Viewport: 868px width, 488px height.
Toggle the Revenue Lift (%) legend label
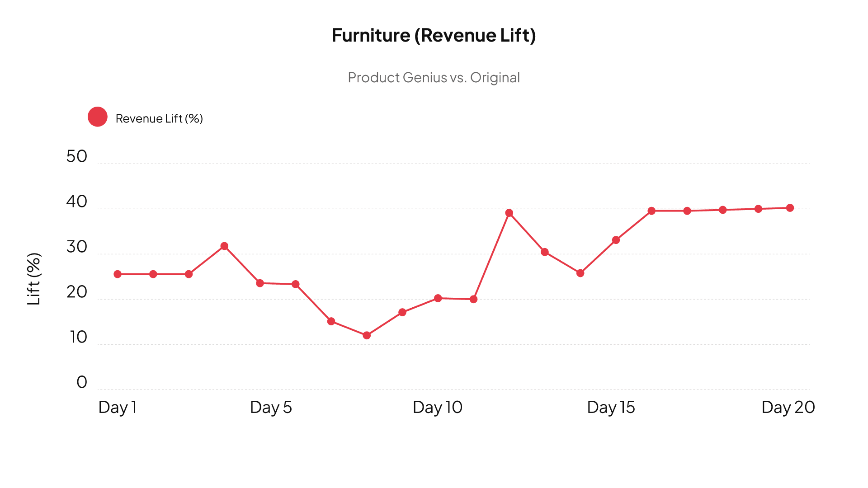(x=159, y=118)
